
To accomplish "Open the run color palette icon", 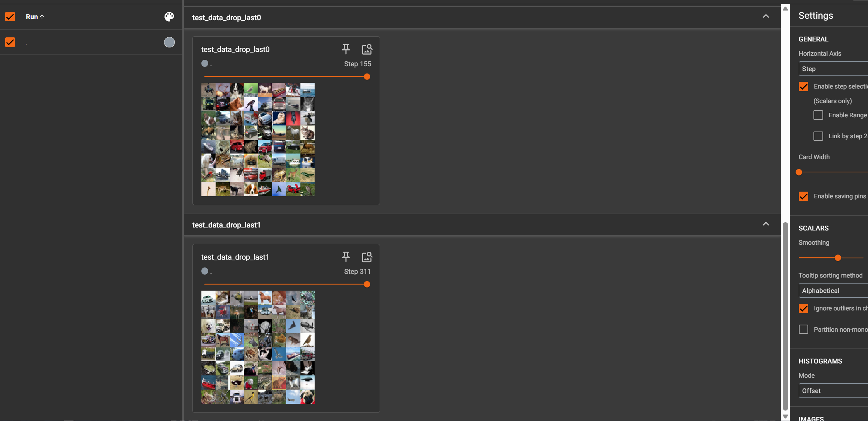I will pyautogui.click(x=169, y=17).
